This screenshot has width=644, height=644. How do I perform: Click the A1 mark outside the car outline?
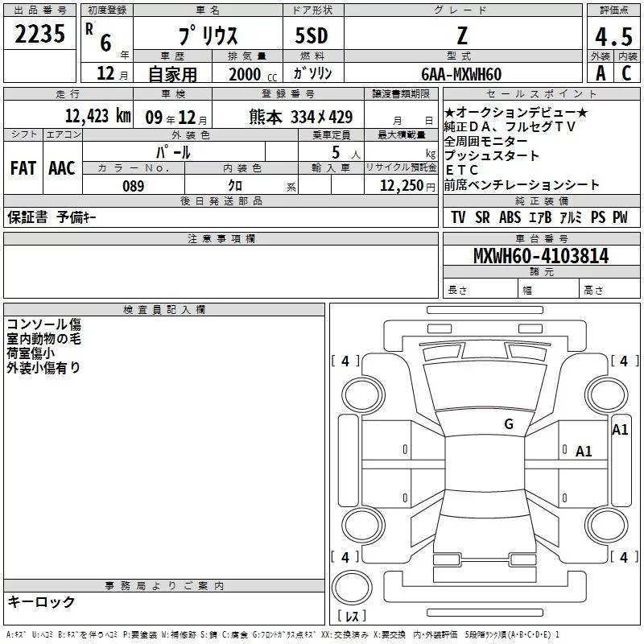(620, 430)
